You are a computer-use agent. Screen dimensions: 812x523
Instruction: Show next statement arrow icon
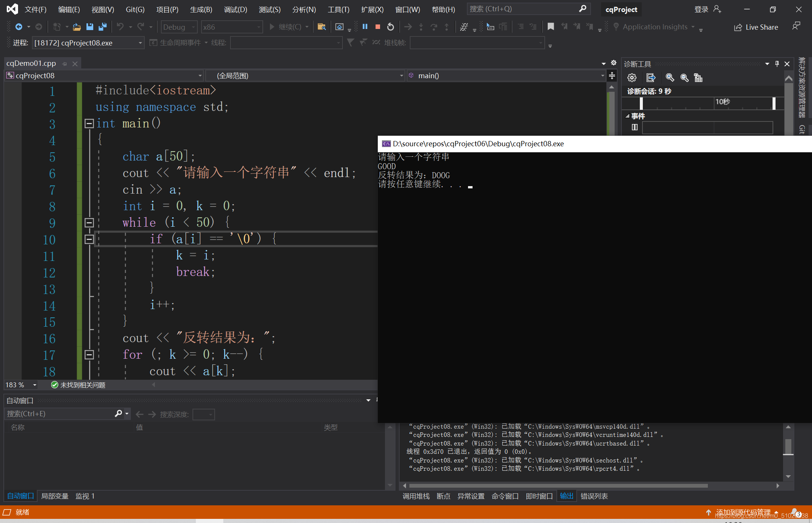click(x=408, y=27)
